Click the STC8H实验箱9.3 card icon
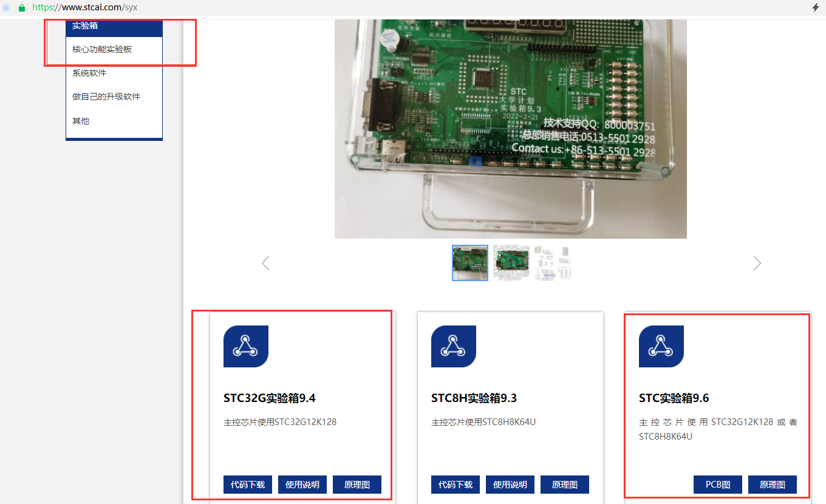Screen dimensions: 826x504 tap(454, 346)
